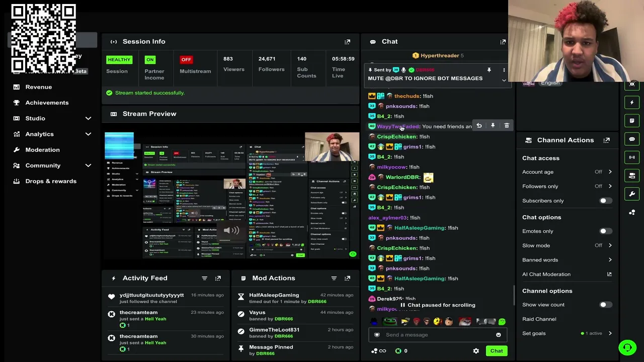
Task: Click chat username alex_aylmer03
Action: pos(387,218)
